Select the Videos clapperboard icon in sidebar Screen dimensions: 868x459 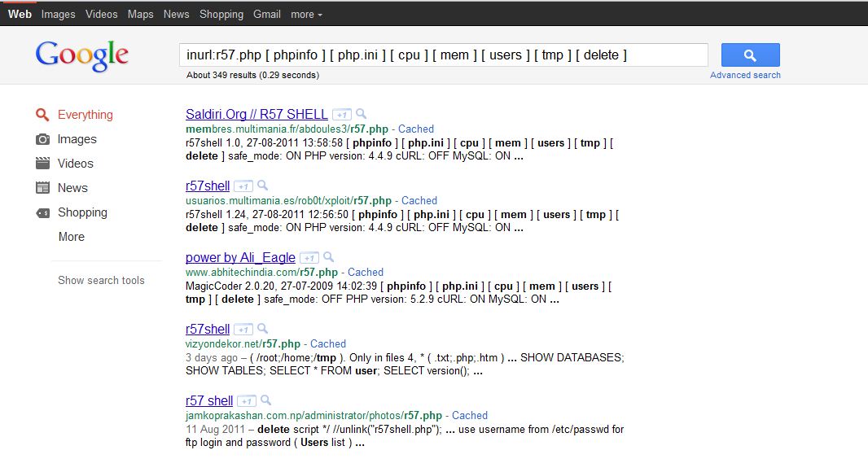pos(42,163)
